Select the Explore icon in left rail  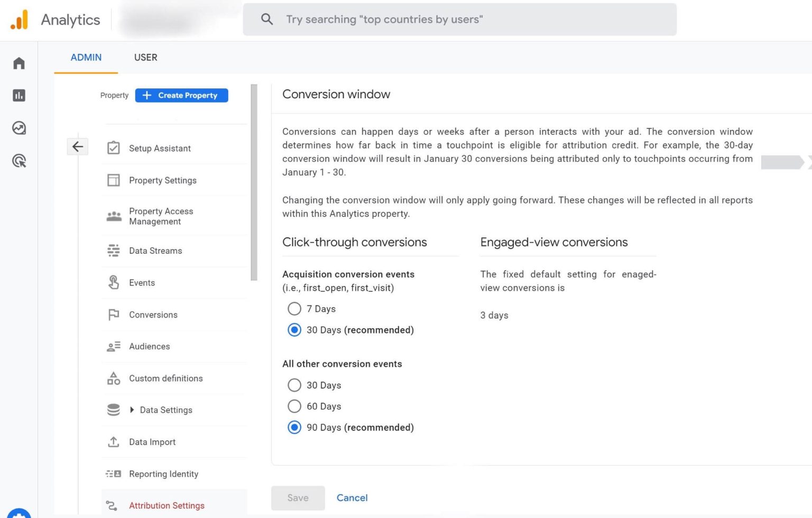coord(19,128)
